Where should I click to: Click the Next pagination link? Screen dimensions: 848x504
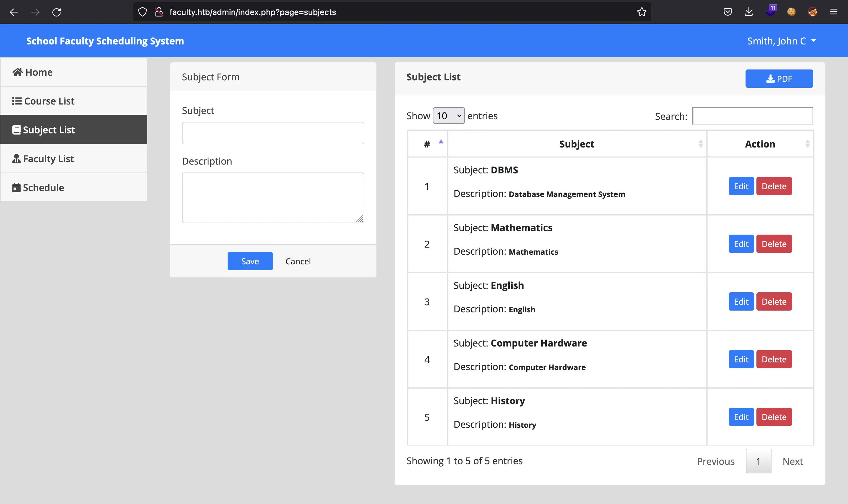[792, 461]
